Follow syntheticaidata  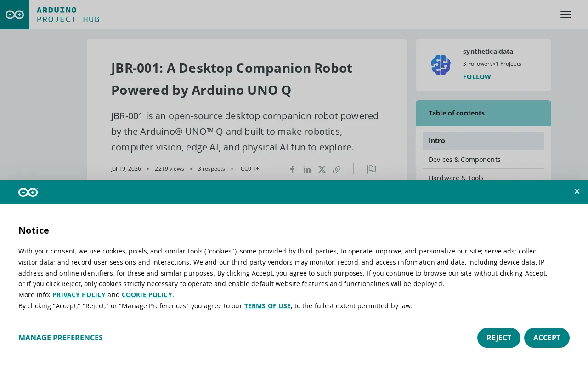[477, 77]
